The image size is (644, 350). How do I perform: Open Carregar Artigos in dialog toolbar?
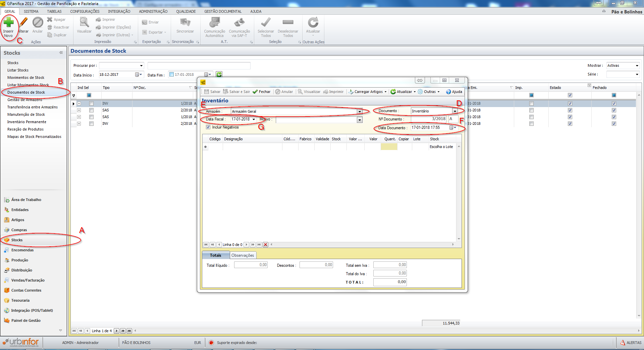pyautogui.click(x=368, y=92)
